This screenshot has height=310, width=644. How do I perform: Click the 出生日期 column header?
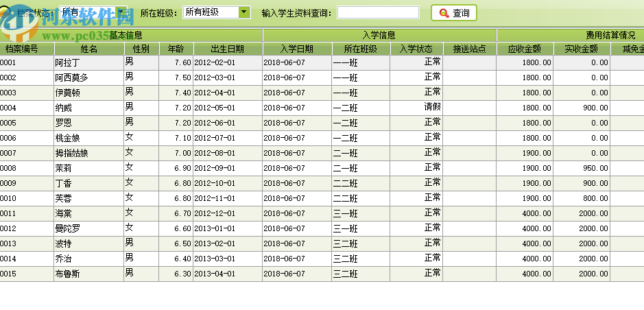coord(228,49)
